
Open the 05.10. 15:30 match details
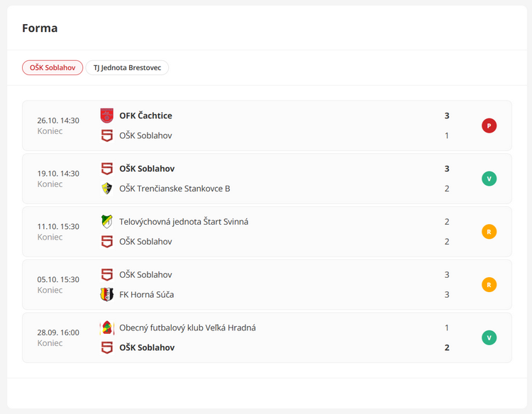click(58, 284)
